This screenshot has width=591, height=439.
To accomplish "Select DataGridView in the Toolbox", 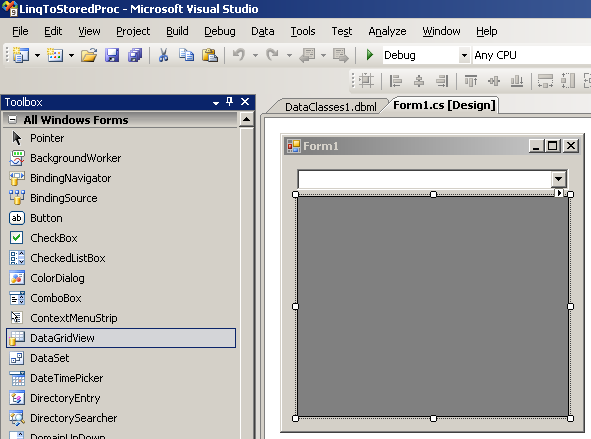I will [121, 338].
